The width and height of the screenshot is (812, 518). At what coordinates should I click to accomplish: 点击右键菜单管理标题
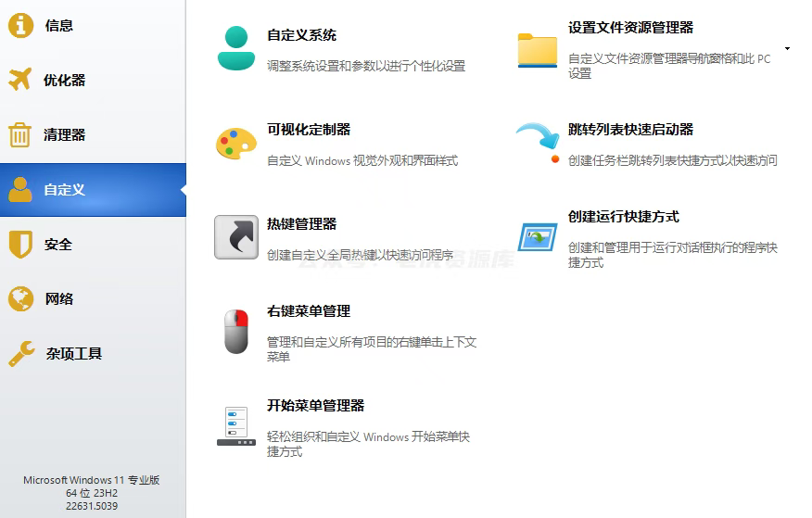(x=309, y=311)
